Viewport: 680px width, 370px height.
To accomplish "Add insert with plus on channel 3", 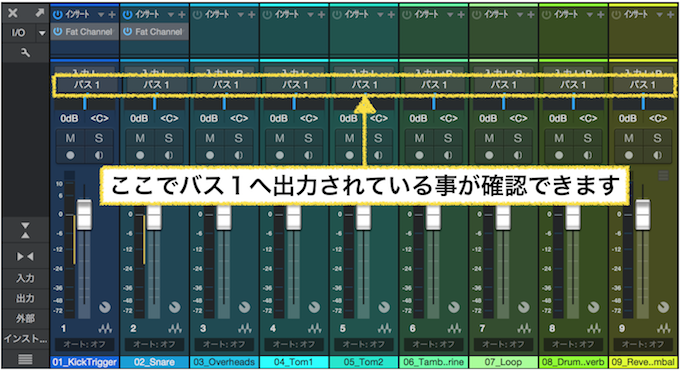I will tap(252, 15).
